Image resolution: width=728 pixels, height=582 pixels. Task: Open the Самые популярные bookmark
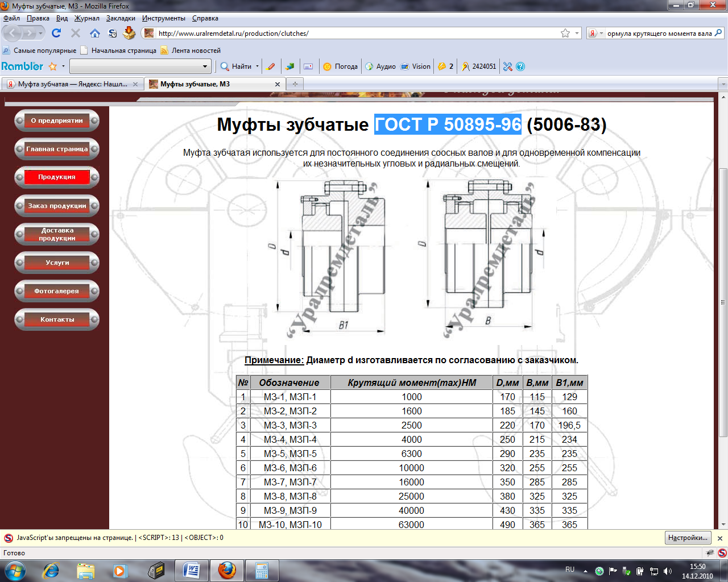39,51
